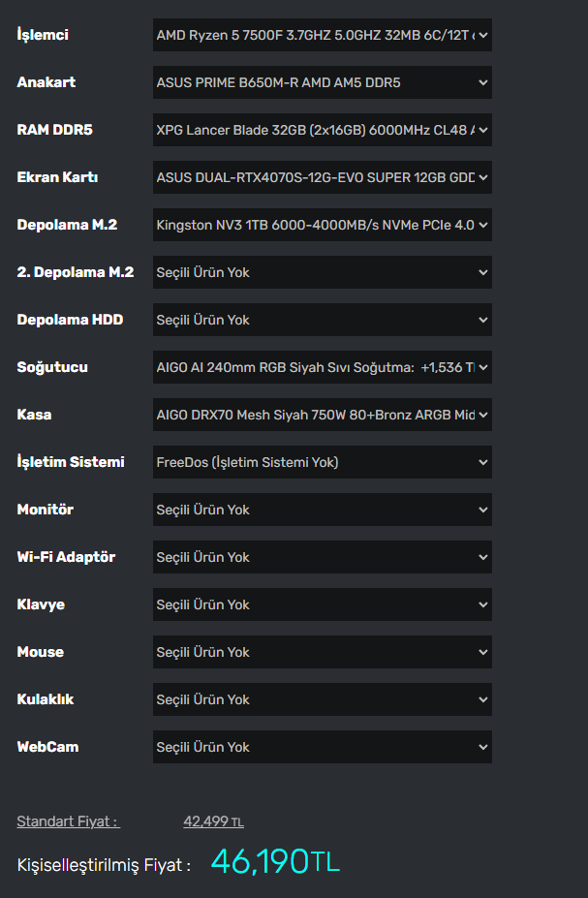Open the İşlemci processor dropdown
588x898 pixels.
click(322, 36)
